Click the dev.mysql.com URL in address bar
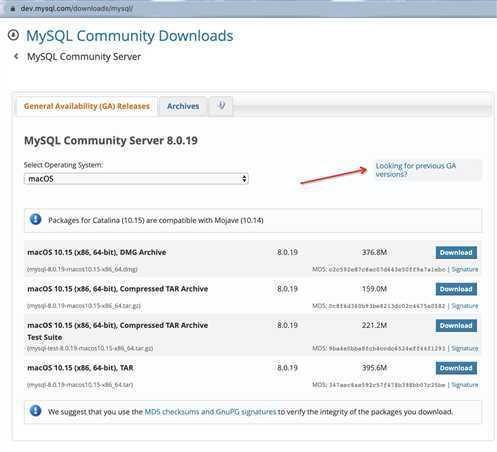Screen dimensions: 497x452 tap(76, 9)
